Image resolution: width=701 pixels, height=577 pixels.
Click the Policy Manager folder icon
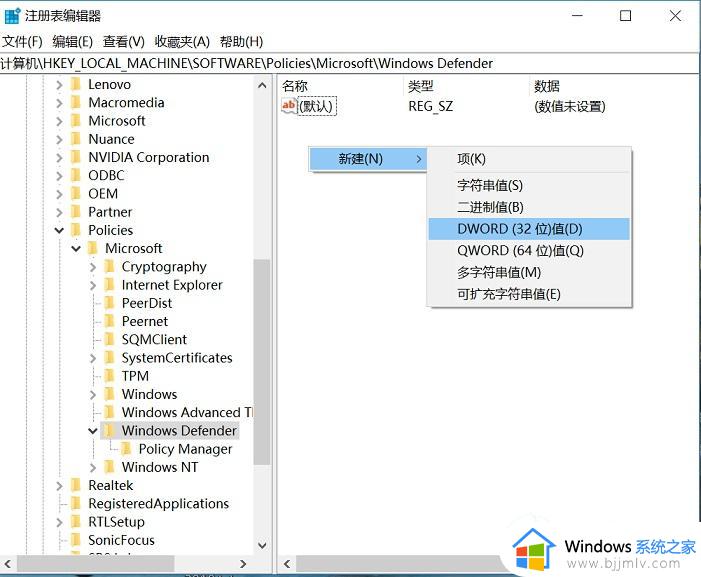[x=126, y=449]
